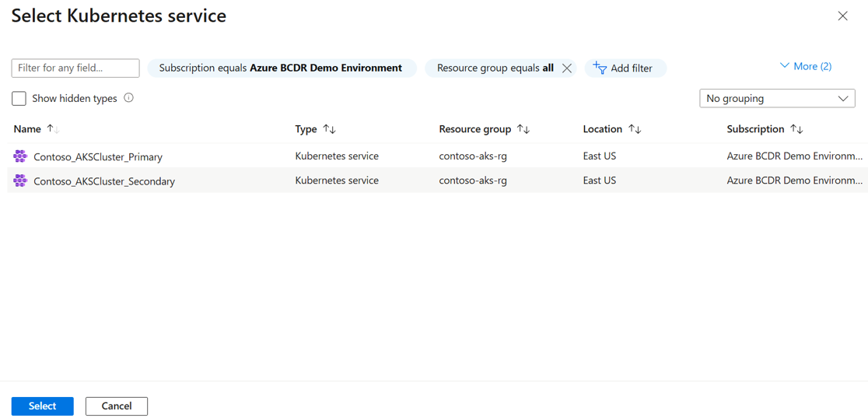
Task: Close the Select Kubernetes service pane
Action: click(842, 16)
